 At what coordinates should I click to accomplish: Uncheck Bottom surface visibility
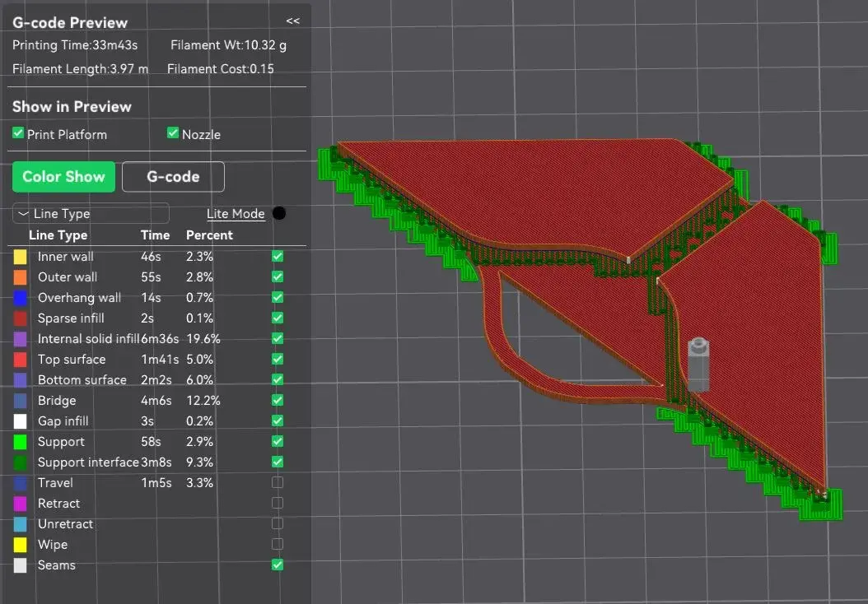(278, 379)
